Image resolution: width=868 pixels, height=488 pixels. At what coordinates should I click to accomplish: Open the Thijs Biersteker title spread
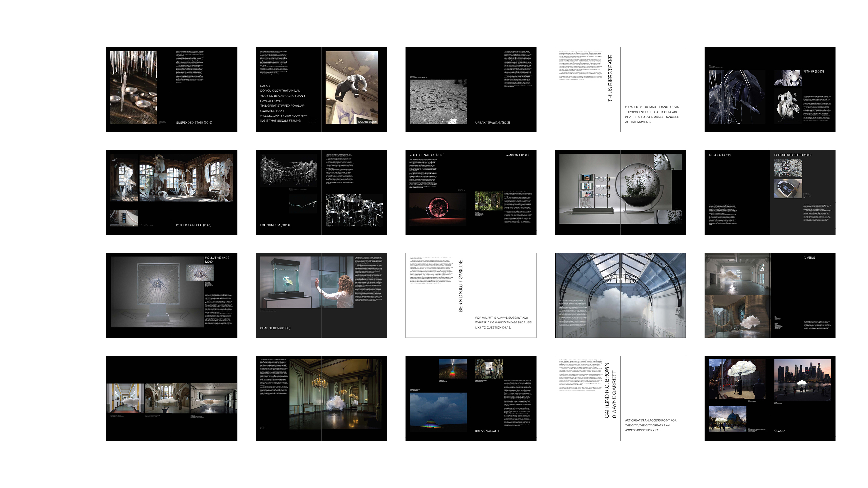620,89
